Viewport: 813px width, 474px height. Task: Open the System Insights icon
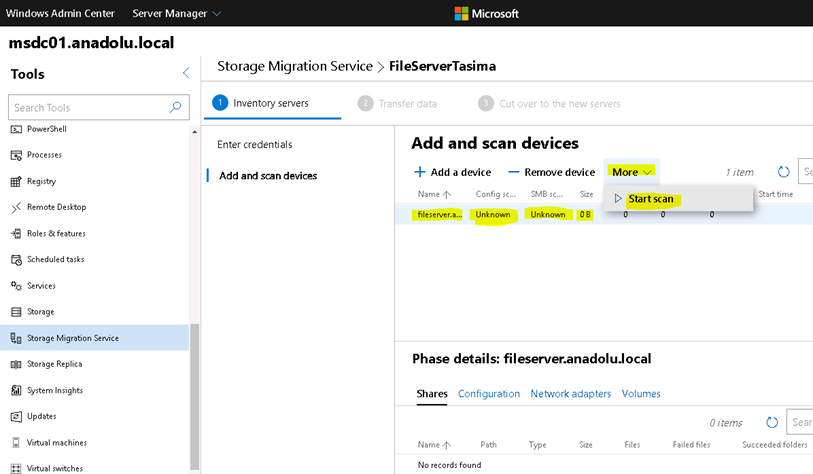[16, 391]
